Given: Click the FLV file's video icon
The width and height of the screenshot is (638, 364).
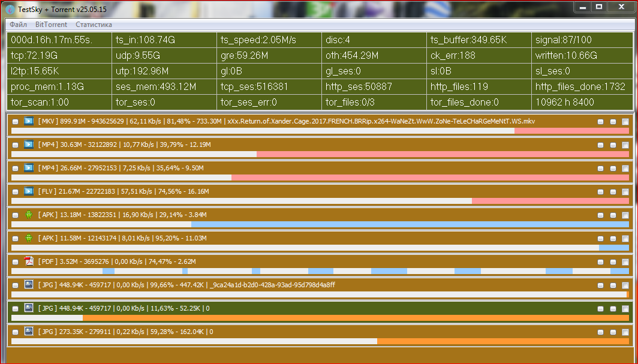Looking at the screenshot, I should coord(28,191).
